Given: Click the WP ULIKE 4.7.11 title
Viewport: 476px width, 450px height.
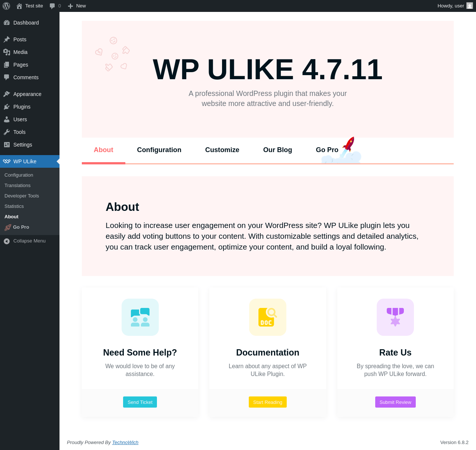Looking at the screenshot, I should tap(268, 69).
